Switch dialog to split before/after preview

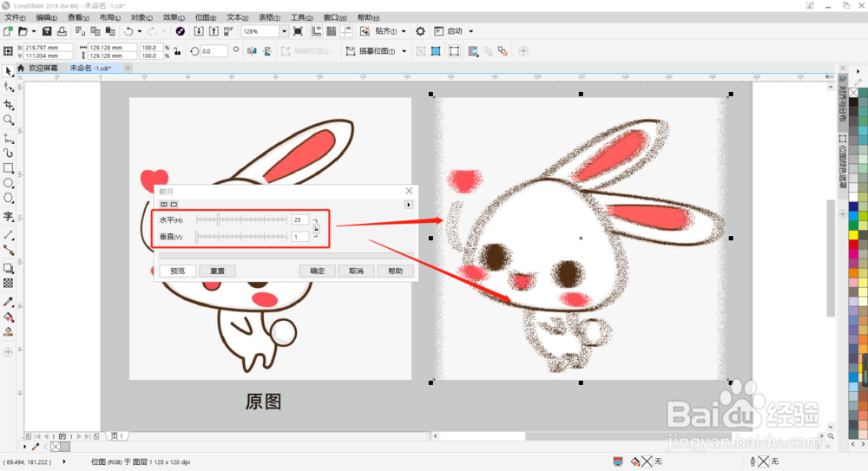coord(164,204)
